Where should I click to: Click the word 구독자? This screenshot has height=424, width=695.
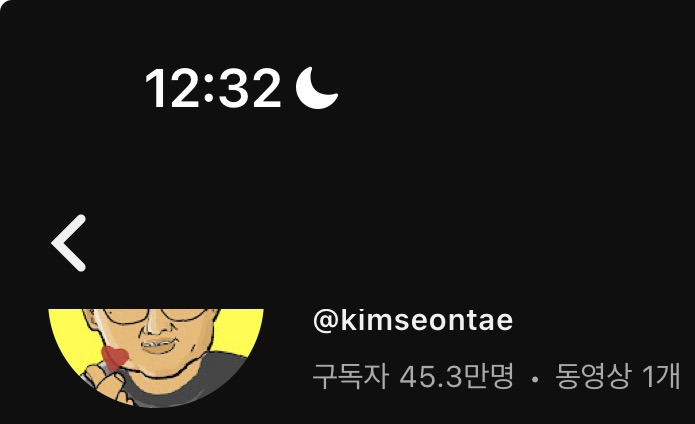351,376
